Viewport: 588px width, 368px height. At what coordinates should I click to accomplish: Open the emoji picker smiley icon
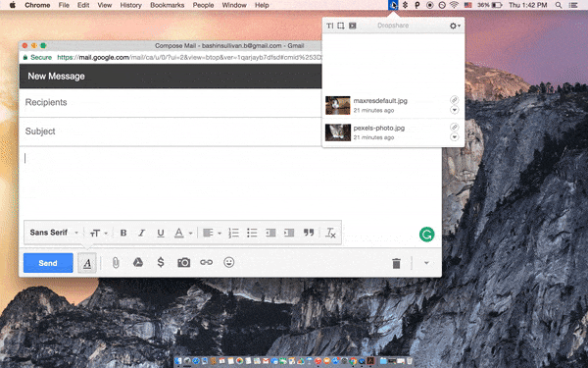228,262
